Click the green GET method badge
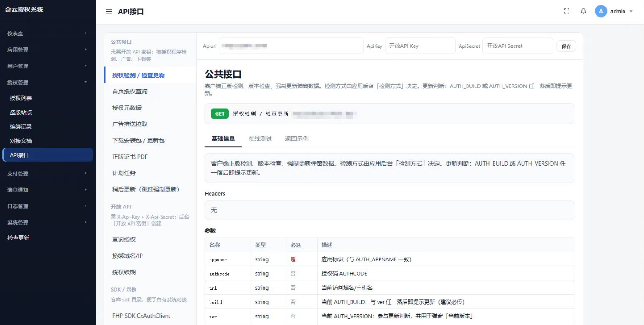Viewport: 644px width, 325px height. tap(220, 113)
